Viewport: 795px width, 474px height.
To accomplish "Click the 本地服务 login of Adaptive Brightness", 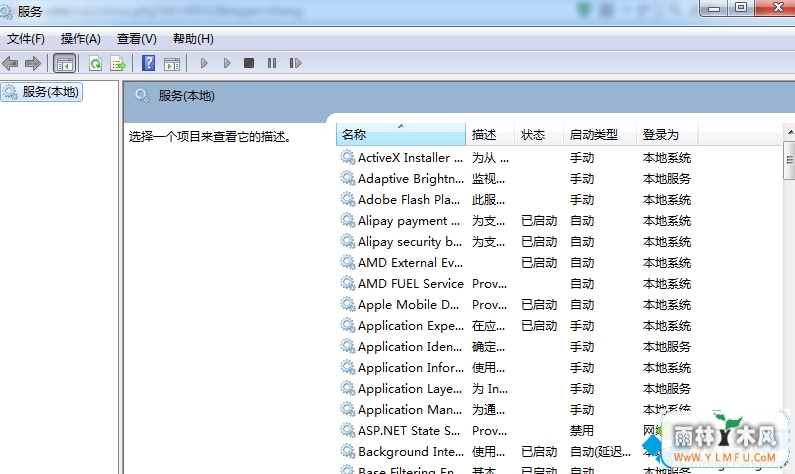I will point(667,179).
